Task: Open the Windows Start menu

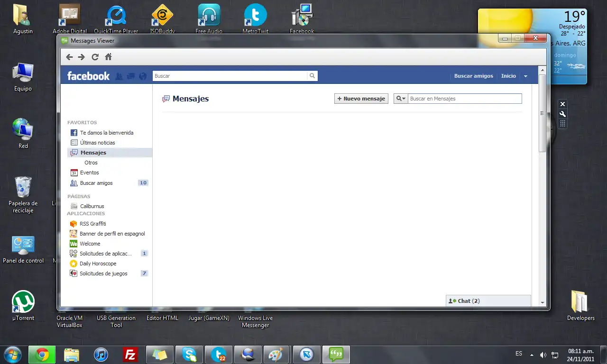Action: [x=13, y=354]
